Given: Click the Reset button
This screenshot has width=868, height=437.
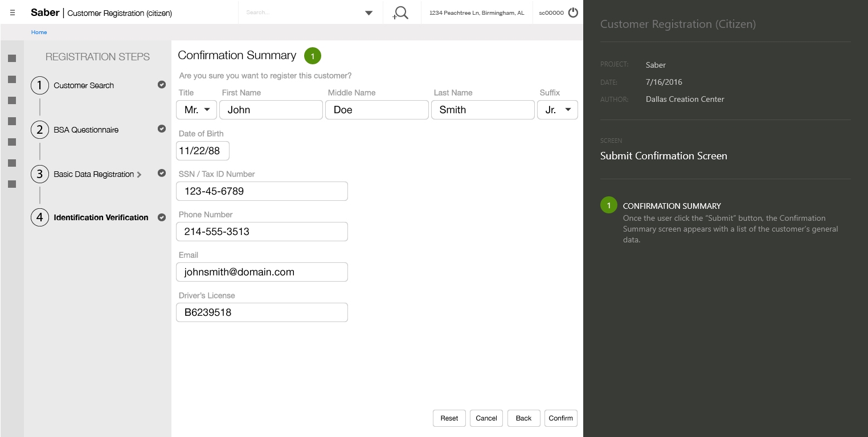Looking at the screenshot, I should point(449,418).
